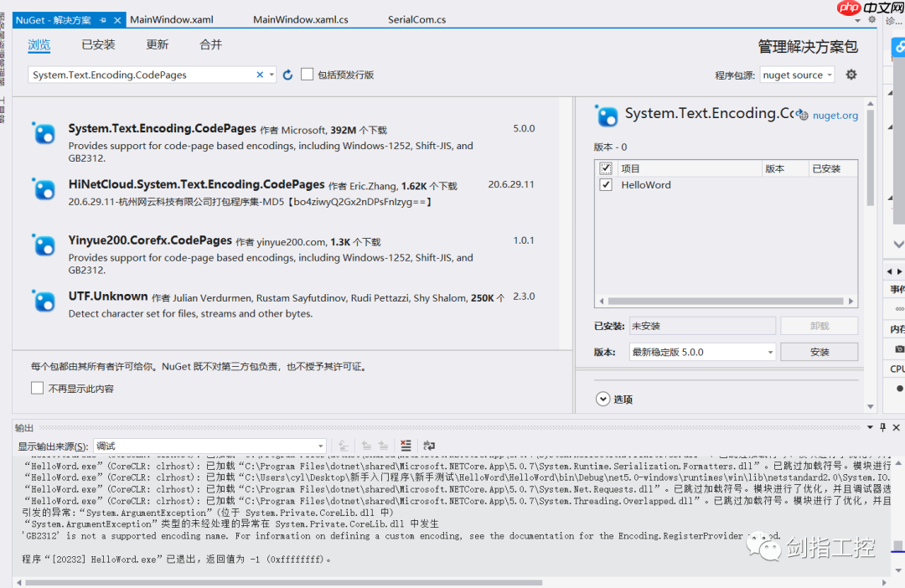Open the MainWindow.xaml.cs document tab
This screenshot has width=905, height=588.
tap(300, 19)
